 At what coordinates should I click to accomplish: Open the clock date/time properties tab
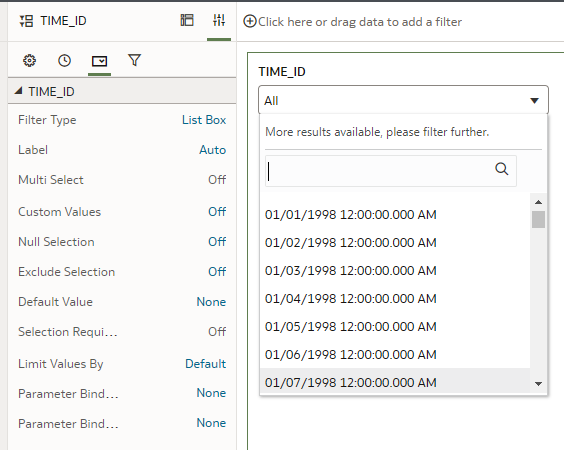click(64, 60)
